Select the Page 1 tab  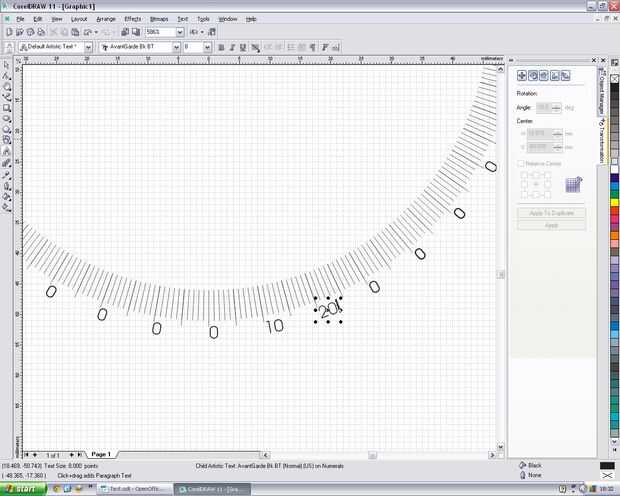101,454
